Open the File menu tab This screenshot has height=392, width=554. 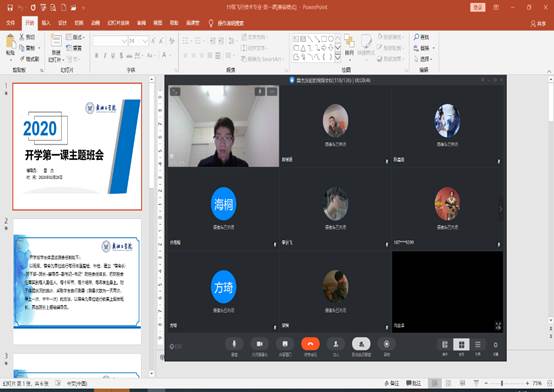point(11,23)
